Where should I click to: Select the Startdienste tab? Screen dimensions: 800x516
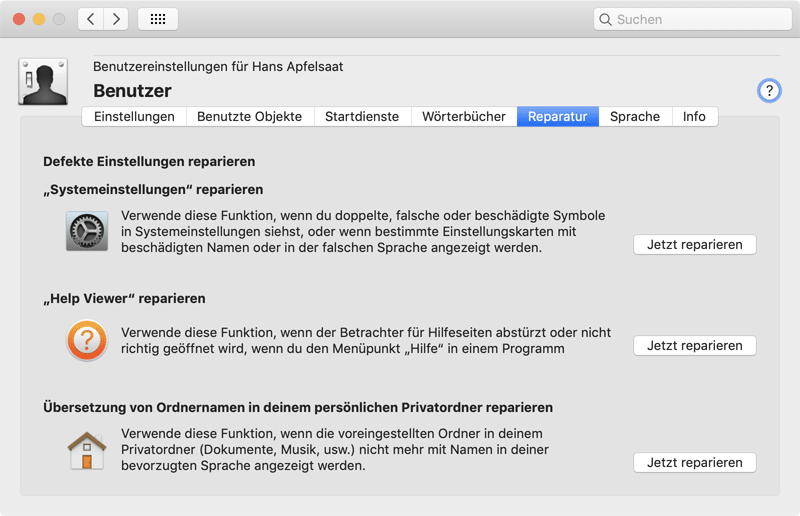click(362, 116)
